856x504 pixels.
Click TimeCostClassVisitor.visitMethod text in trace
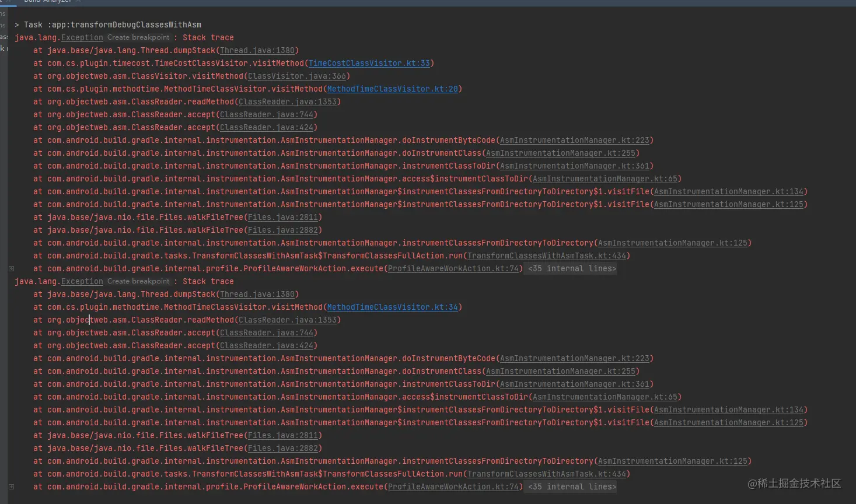(229, 63)
